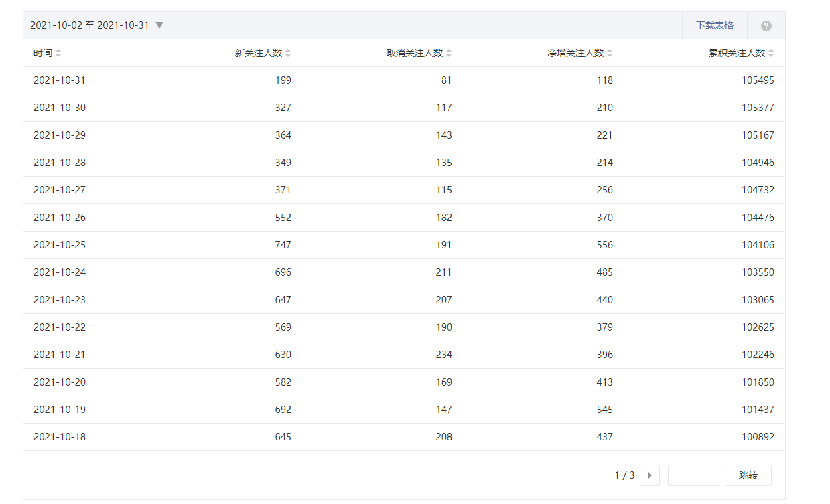Image resolution: width=830 pixels, height=504 pixels.
Task: Click cumulative followers value 105495
Action: pos(758,80)
